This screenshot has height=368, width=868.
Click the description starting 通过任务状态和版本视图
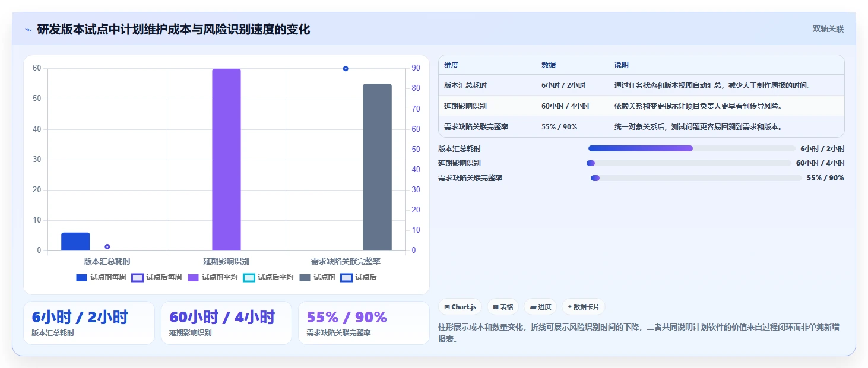(712, 85)
